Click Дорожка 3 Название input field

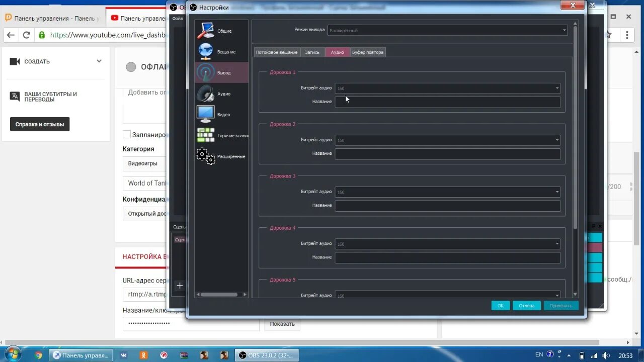pos(447,206)
